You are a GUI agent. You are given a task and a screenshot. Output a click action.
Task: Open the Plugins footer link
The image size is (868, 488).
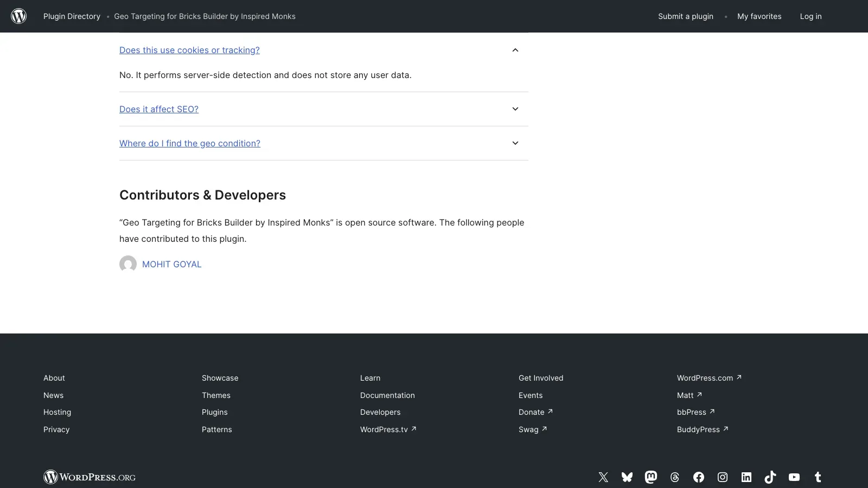pyautogui.click(x=215, y=412)
